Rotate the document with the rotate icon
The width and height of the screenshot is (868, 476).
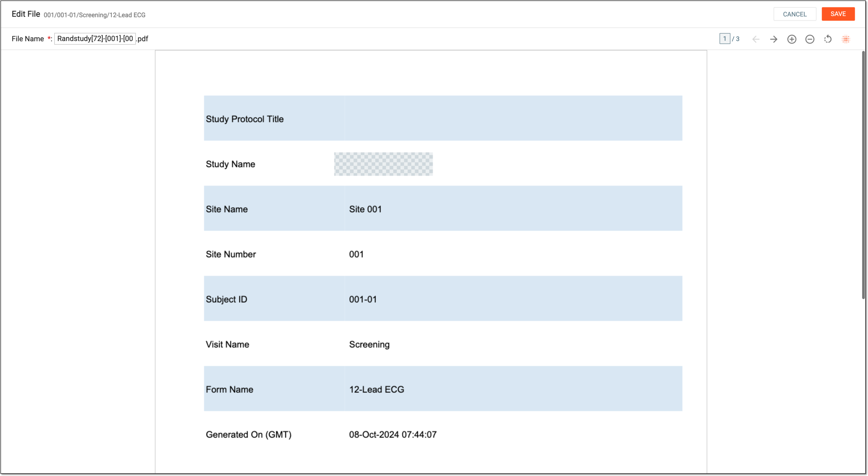point(828,39)
